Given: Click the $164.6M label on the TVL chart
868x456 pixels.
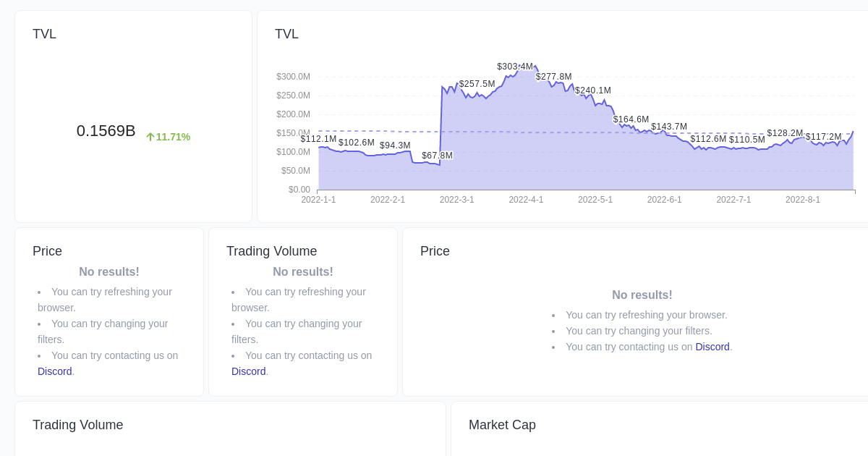Looking at the screenshot, I should tap(631, 119).
